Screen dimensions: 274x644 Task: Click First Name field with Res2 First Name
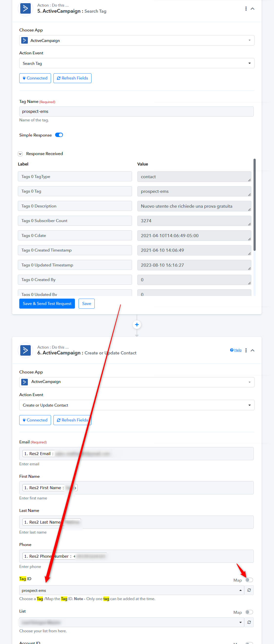(x=136, y=488)
